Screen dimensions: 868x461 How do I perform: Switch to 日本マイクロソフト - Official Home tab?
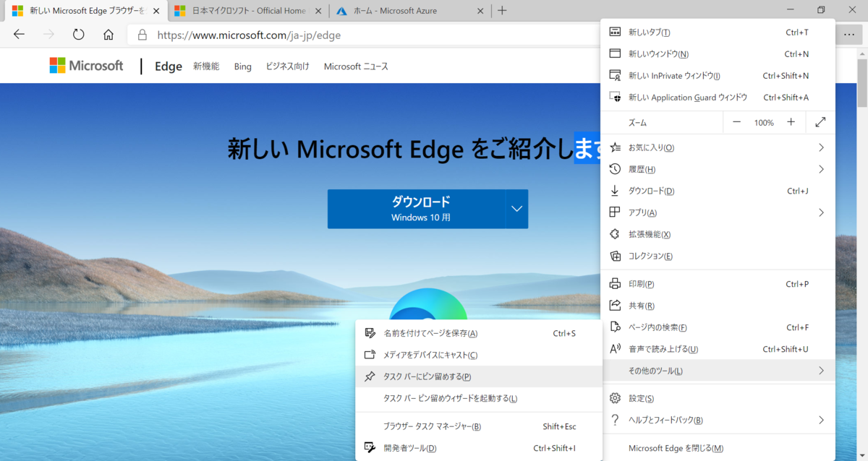(x=247, y=11)
